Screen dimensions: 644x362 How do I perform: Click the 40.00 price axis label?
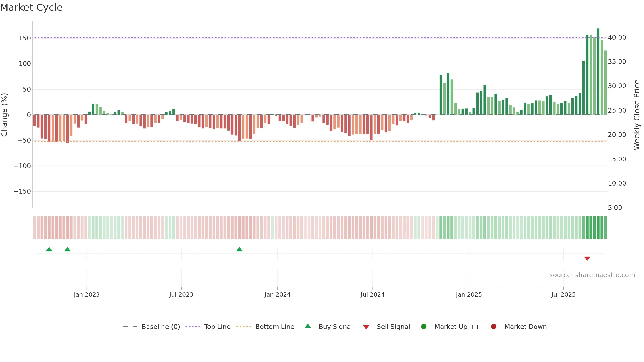point(617,38)
